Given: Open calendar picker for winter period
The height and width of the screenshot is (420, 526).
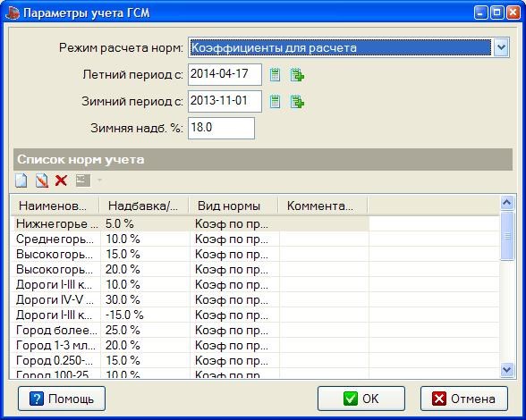Looking at the screenshot, I should click(x=275, y=101).
